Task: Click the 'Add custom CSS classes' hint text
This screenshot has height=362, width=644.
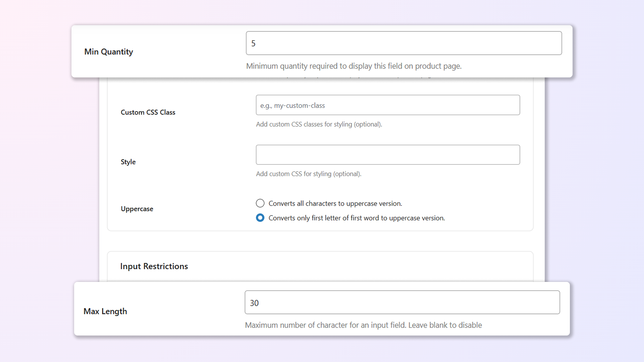Action: tap(319, 124)
